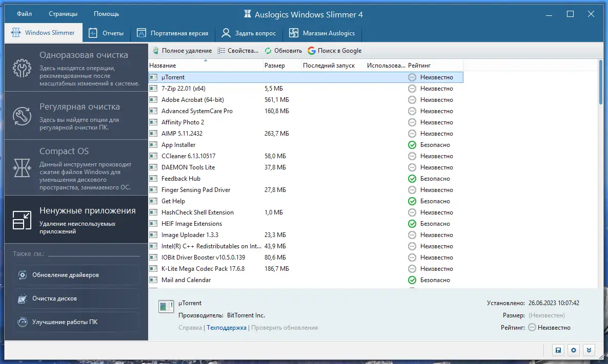Collapse the panel using double-chevron icon

click(589, 350)
